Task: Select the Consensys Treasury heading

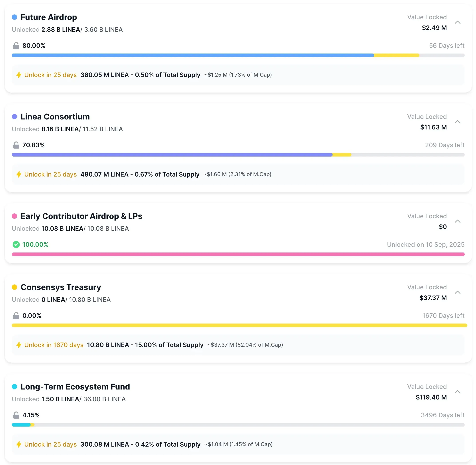Action: (61, 287)
